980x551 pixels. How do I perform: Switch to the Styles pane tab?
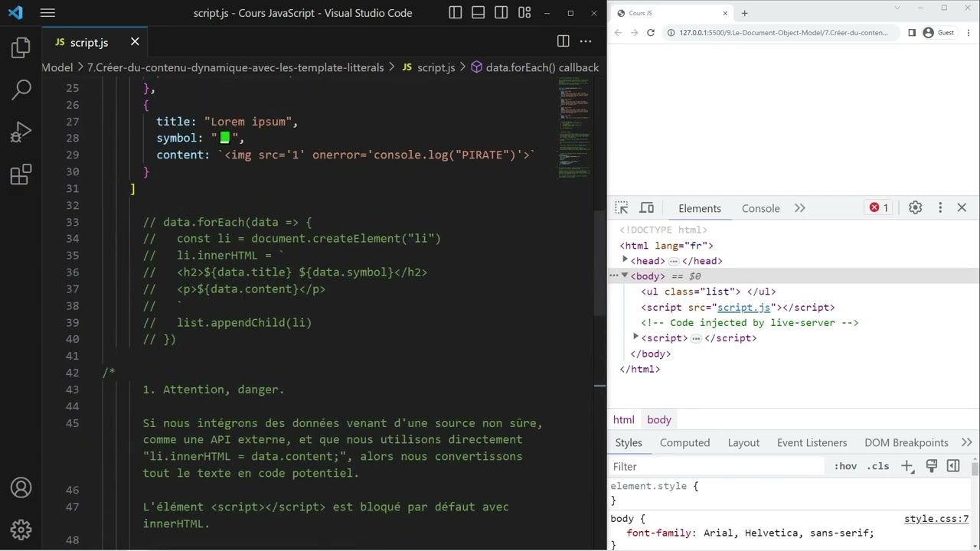click(x=629, y=442)
